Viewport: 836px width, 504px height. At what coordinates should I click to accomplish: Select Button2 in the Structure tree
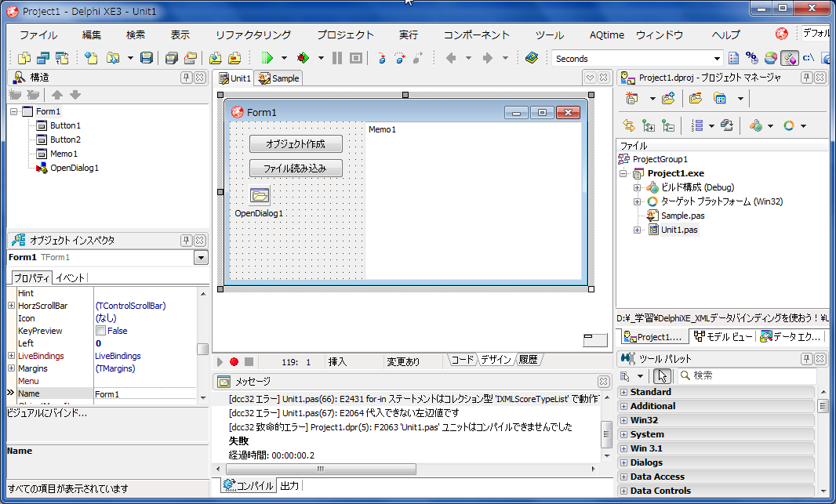[66, 140]
